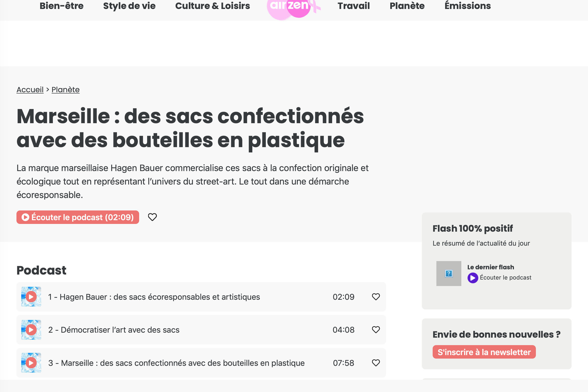
Task: Open the Travail section
Action: [354, 6]
